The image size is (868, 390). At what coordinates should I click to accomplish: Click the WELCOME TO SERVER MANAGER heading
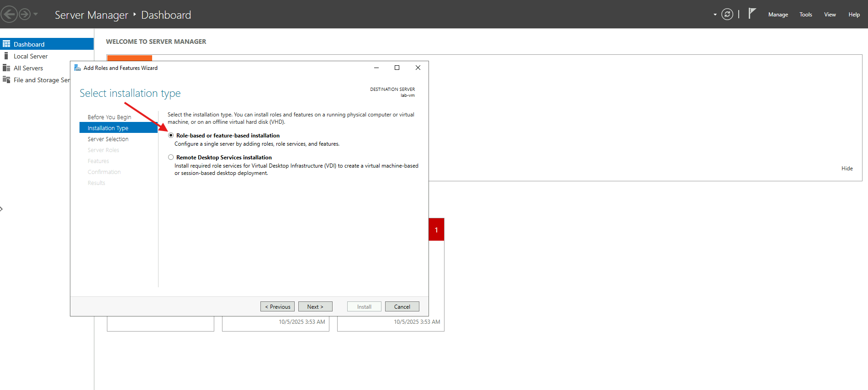coord(156,42)
